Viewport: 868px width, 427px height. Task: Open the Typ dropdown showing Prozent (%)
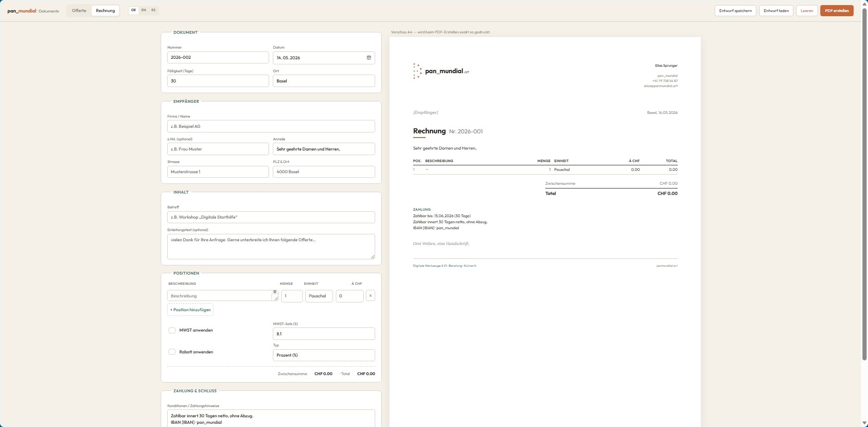pos(324,355)
